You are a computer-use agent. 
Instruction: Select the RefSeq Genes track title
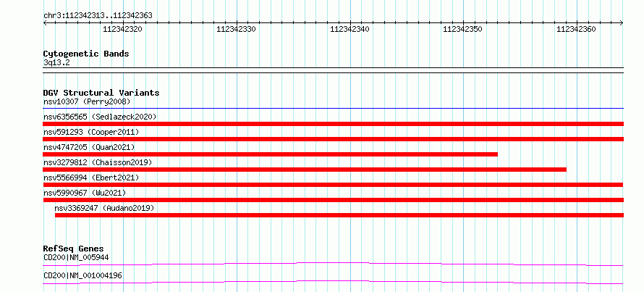pyautogui.click(x=74, y=249)
